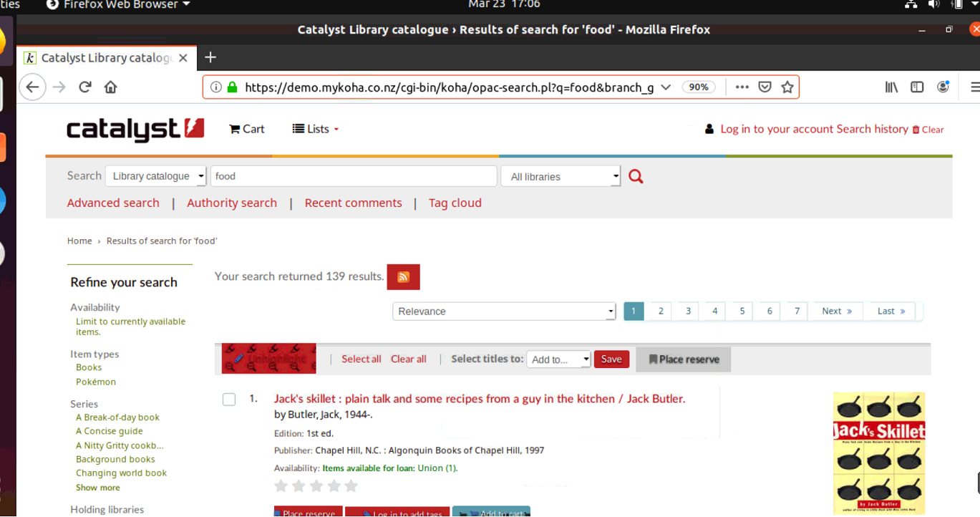Save page to Pocket icon
Image resolution: width=980 pixels, height=517 pixels.
pos(765,87)
